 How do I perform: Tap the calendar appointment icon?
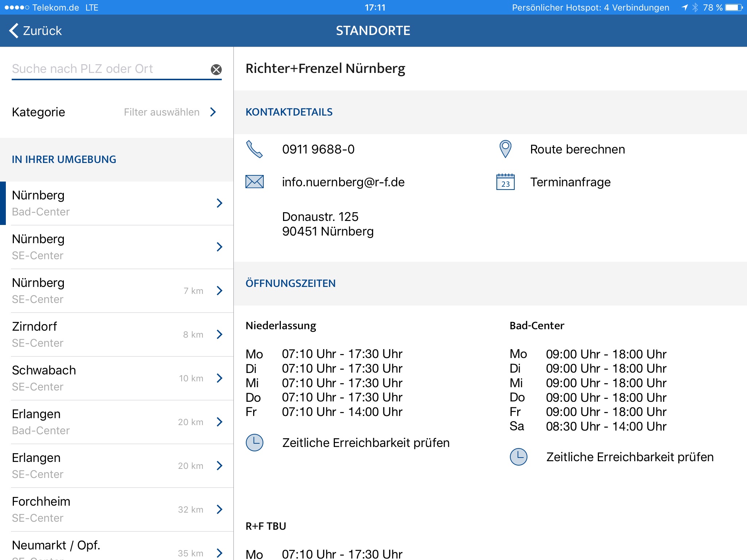[x=505, y=182]
